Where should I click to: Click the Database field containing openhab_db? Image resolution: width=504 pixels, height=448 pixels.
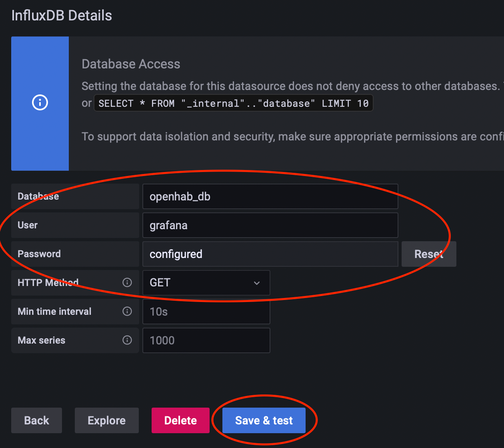(270, 196)
